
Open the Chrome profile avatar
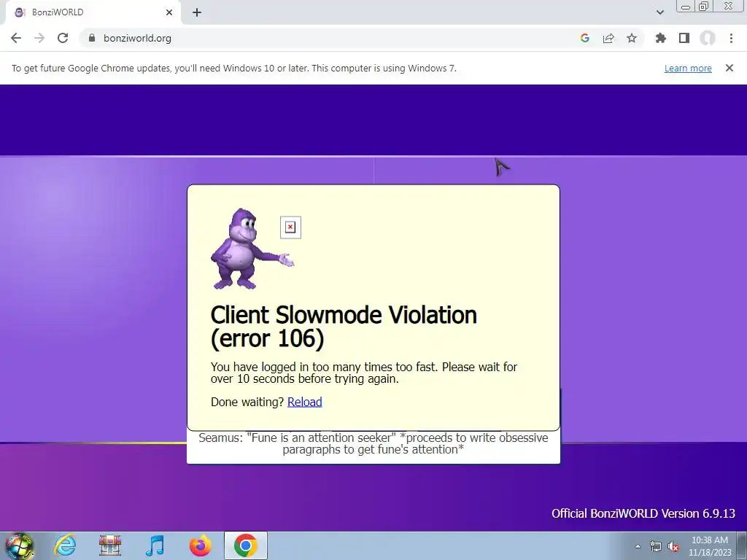(x=708, y=38)
